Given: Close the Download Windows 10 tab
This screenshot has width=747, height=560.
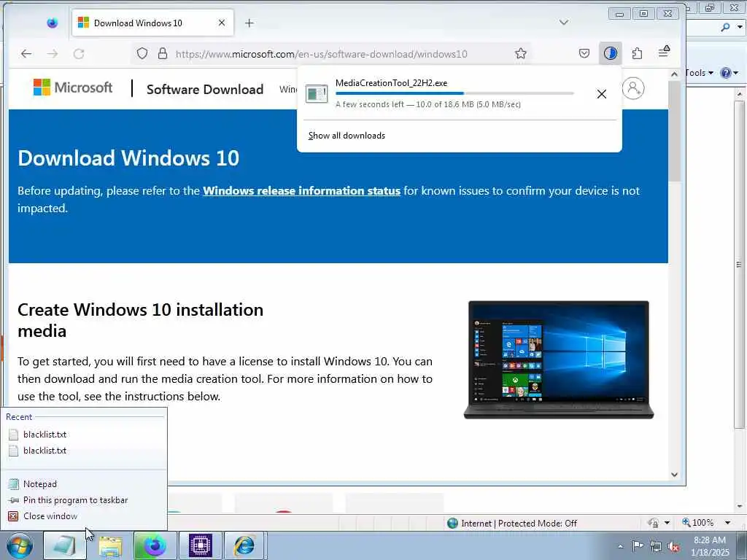Looking at the screenshot, I should pyautogui.click(x=222, y=23).
